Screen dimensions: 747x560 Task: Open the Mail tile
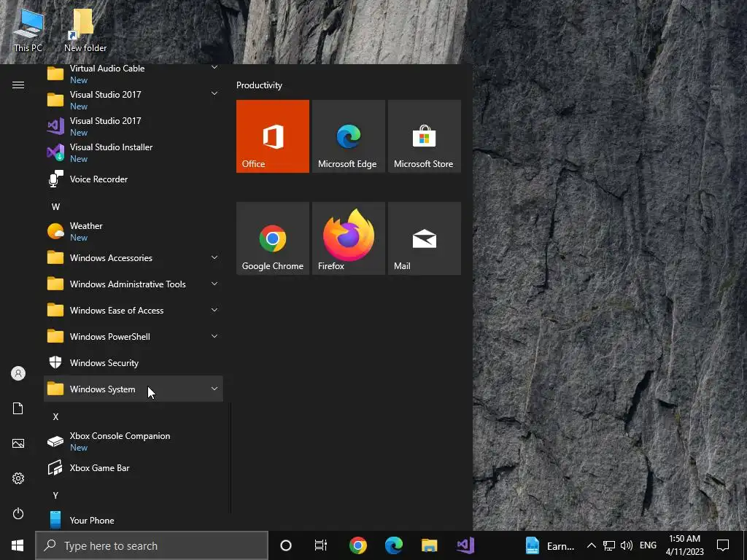[x=424, y=238]
